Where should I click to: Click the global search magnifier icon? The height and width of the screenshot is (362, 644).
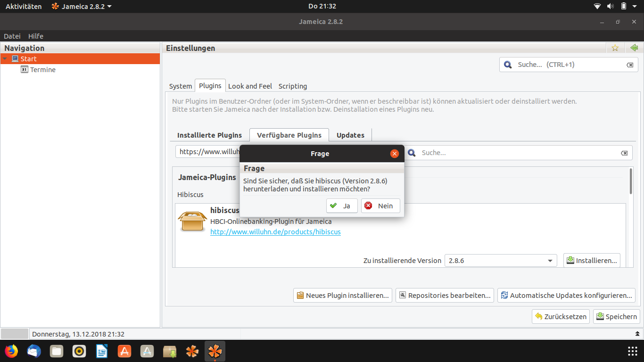tap(508, 65)
